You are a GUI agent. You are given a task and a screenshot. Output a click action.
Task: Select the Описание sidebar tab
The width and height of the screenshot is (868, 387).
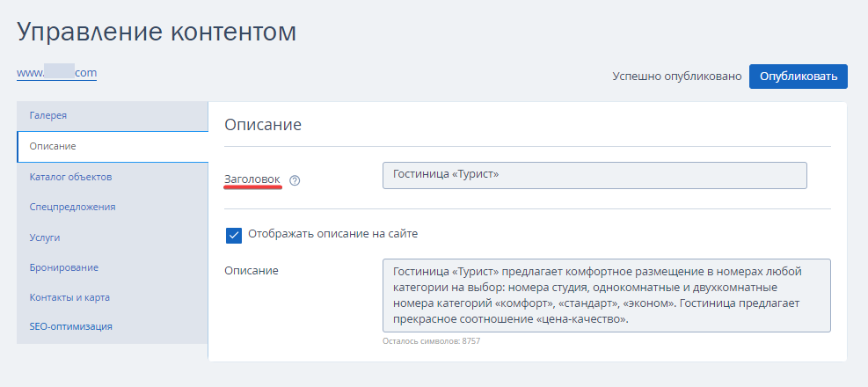click(113, 147)
